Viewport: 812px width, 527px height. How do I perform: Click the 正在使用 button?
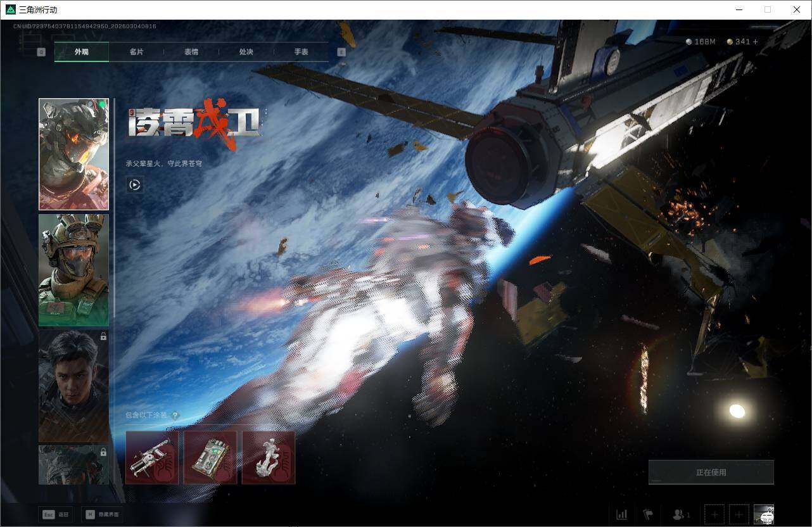711,473
